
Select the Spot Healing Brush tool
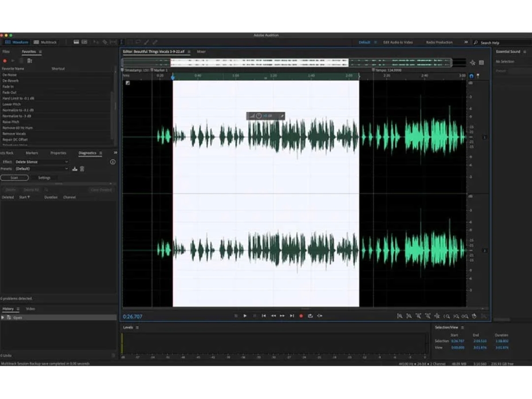click(x=155, y=42)
